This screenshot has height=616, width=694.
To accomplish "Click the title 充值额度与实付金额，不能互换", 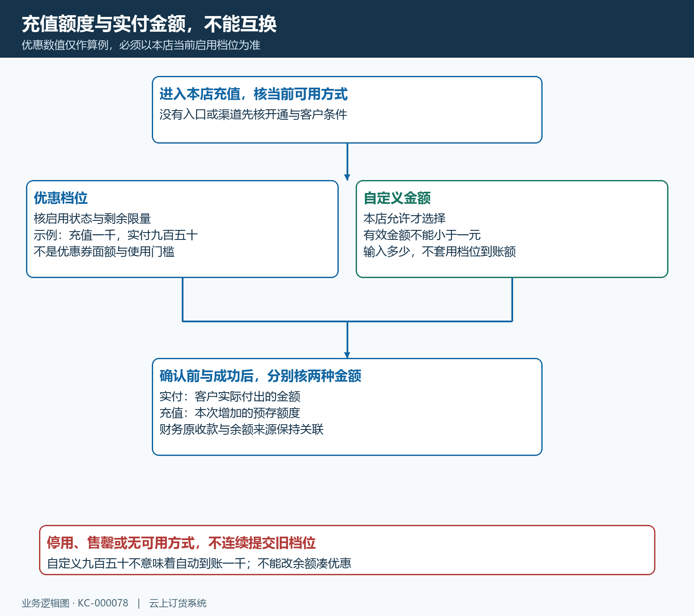I will click(x=149, y=24).
